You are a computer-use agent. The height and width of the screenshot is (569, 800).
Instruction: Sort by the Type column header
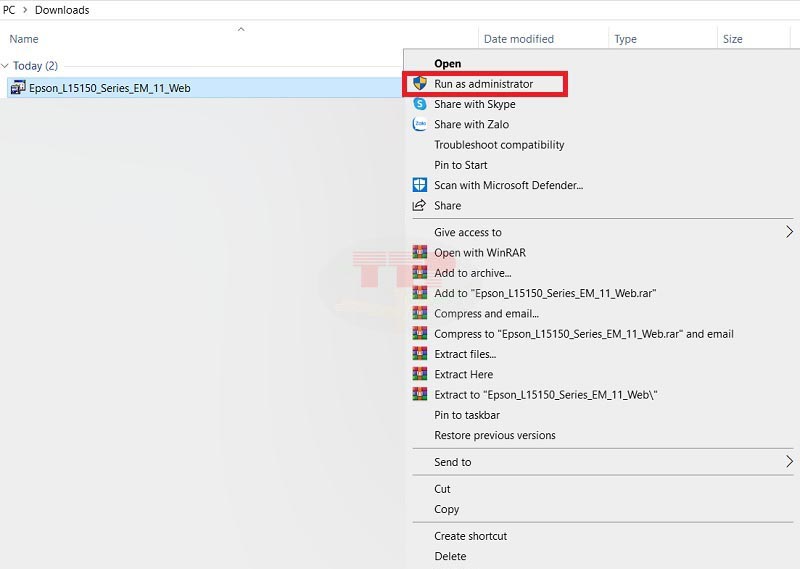625,39
